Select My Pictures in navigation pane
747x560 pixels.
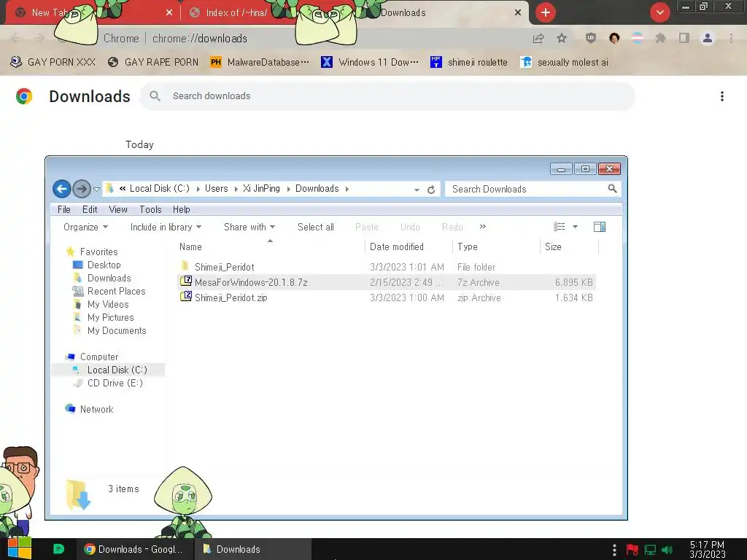[111, 317]
